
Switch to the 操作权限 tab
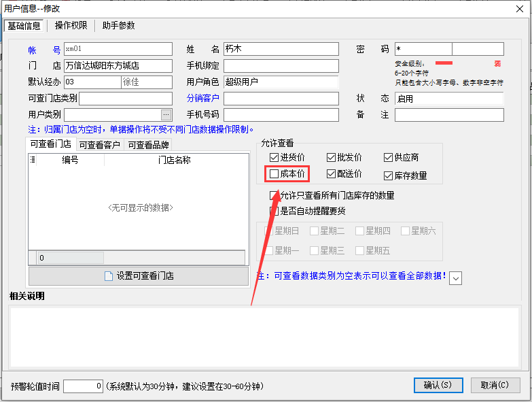[71, 26]
